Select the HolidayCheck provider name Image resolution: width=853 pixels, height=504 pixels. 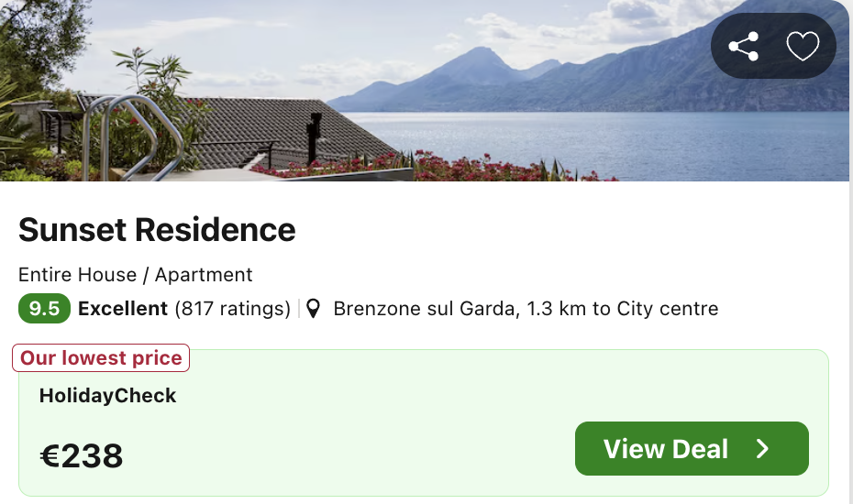pos(107,395)
